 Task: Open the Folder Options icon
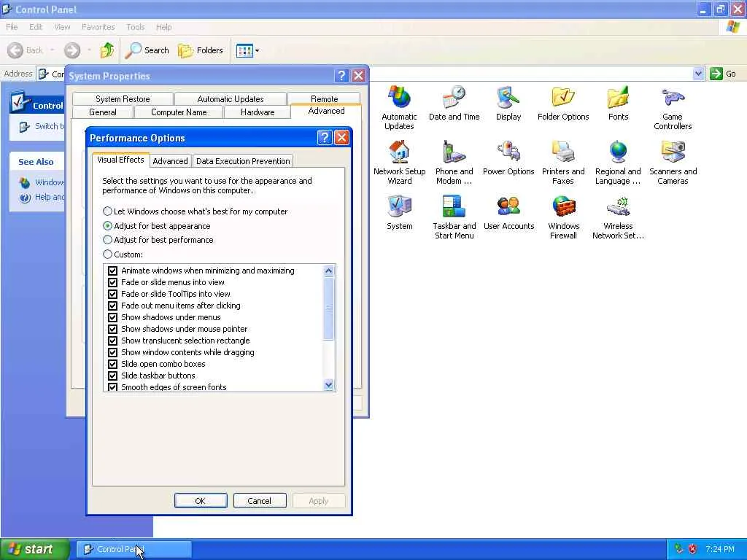click(563, 104)
